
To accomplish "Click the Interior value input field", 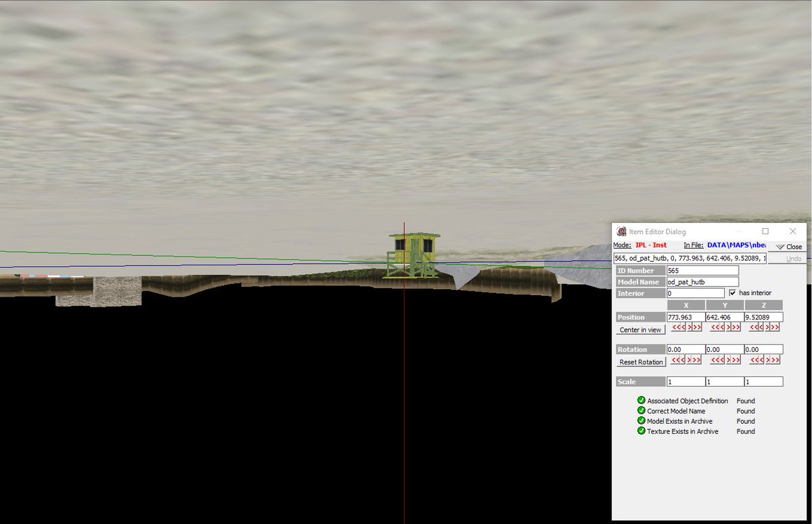I will (x=696, y=293).
